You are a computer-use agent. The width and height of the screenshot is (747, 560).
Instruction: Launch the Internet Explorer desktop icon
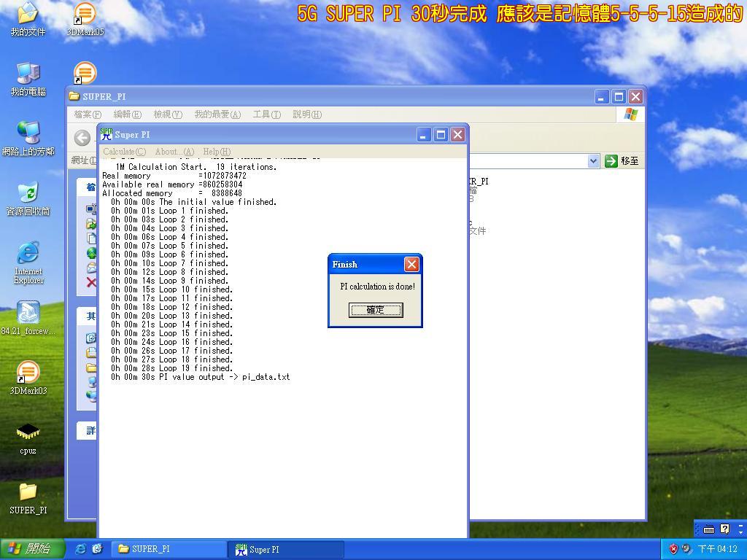[x=28, y=262]
